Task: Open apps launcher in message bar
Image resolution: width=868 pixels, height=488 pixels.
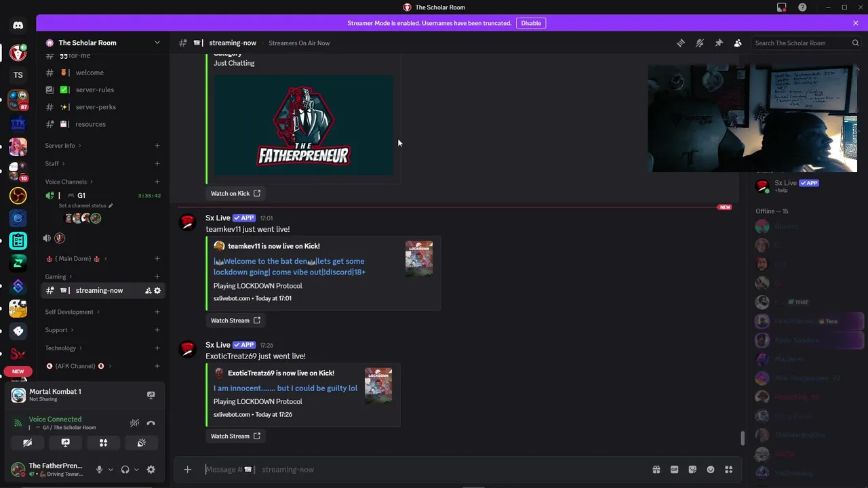Action: click(729, 469)
